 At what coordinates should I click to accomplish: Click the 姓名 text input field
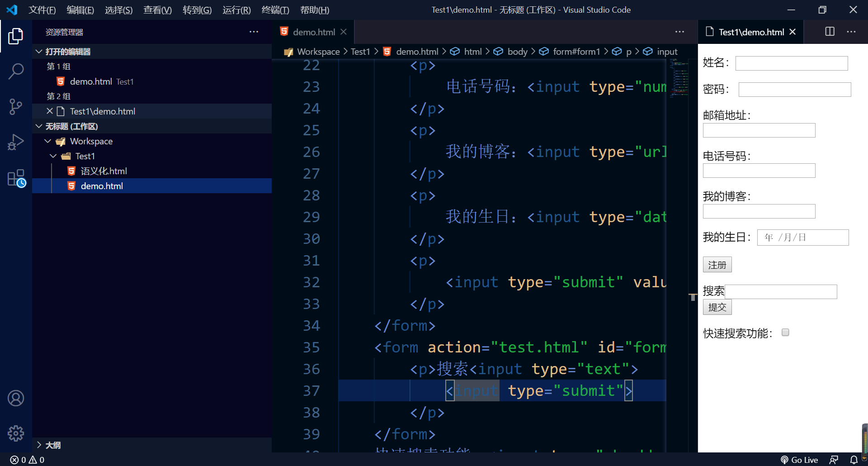point(791,63)
